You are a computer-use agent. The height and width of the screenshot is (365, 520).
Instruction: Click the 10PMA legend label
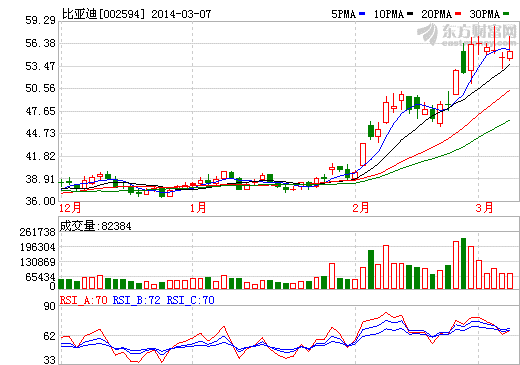point(389,14)
